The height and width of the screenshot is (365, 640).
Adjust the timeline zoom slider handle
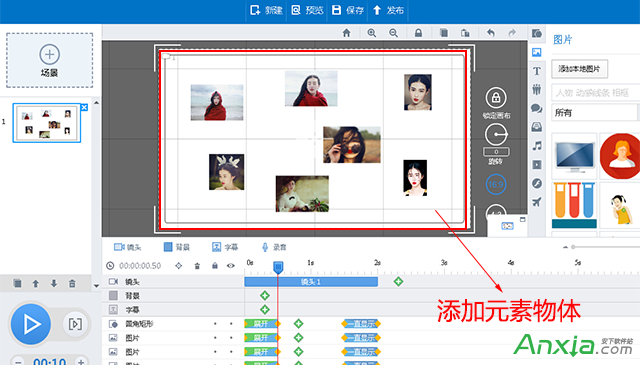pyautogui.click(x=573, y=247)
